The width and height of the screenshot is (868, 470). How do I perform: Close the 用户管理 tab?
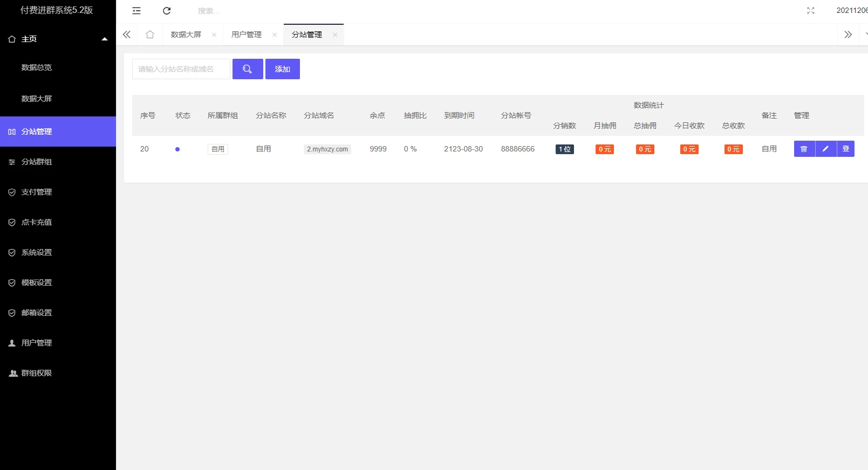(275, 34)
